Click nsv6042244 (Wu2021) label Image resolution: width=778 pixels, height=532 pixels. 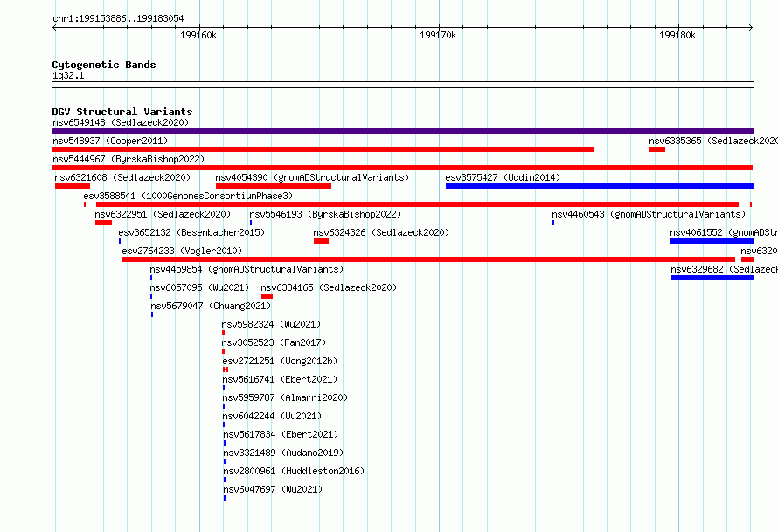pyautogui.click(x=273, y=416)
